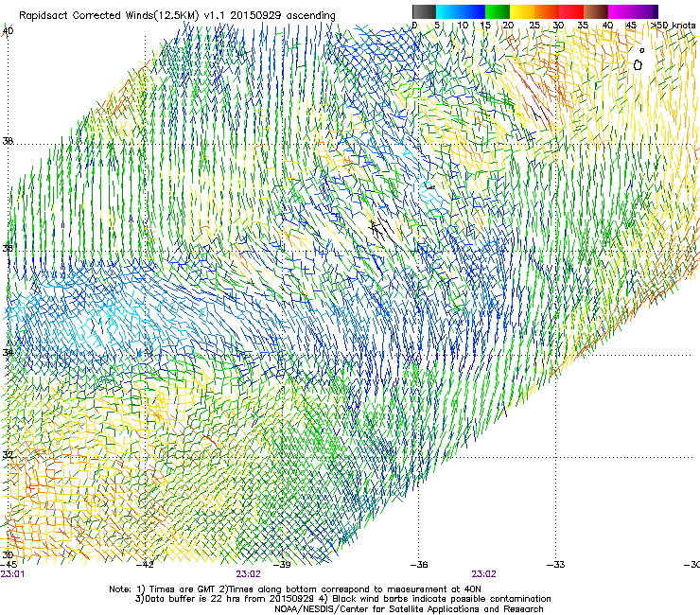Click the red 30-35 knots color swatch

click(571, 11)
